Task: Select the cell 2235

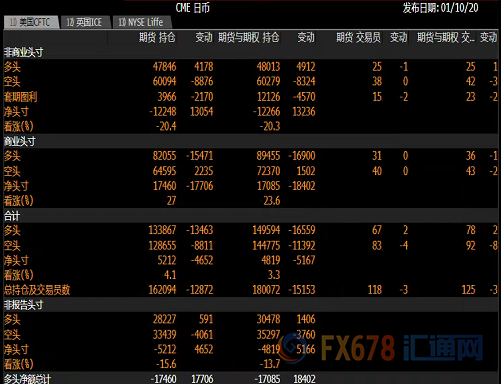Action: pyautogui.click(x=204, y=171)
